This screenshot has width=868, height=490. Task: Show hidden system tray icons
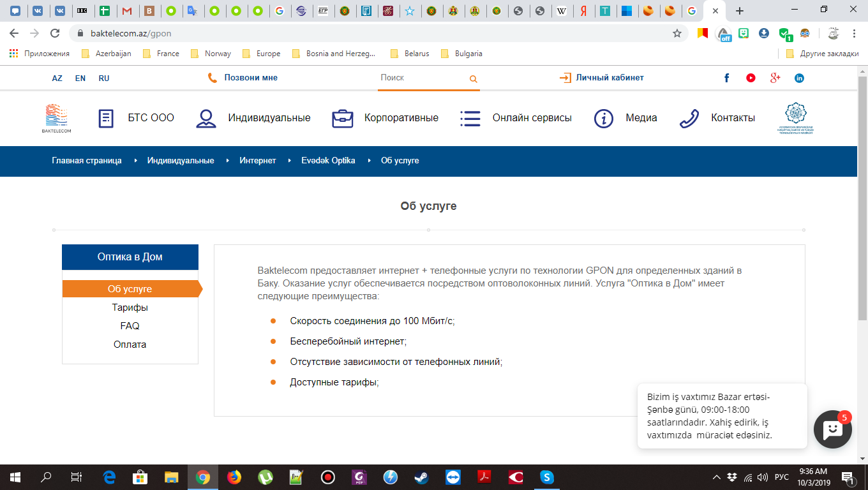click(717, 477)
